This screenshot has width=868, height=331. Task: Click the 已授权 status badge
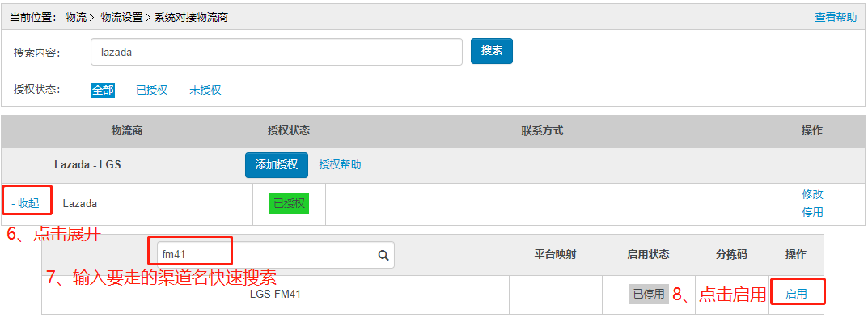[289, 203]
